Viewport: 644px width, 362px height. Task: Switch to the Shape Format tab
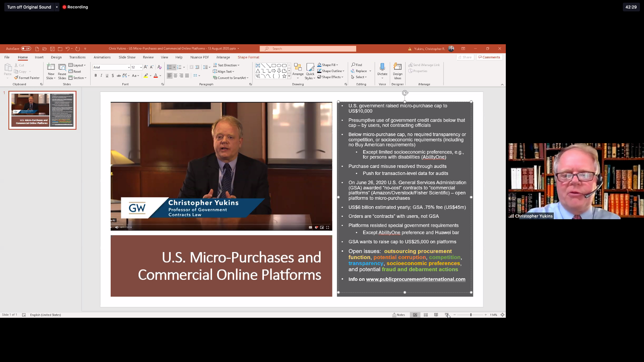248,57
